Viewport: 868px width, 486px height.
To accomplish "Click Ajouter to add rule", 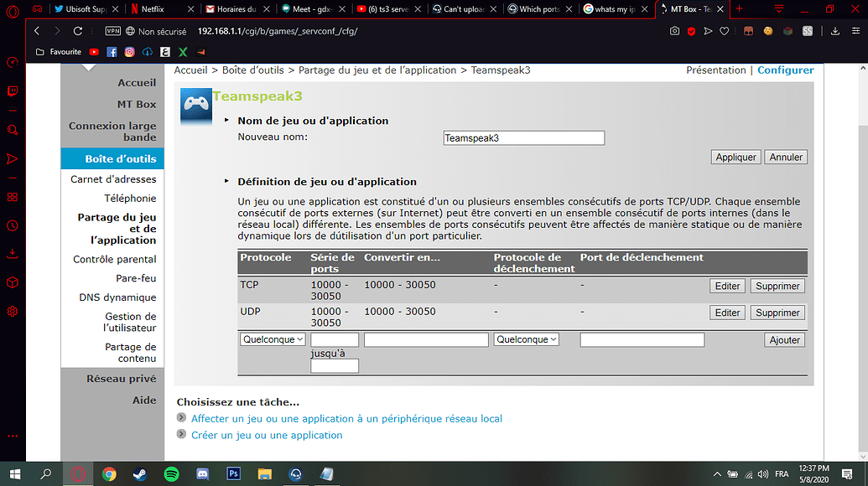I will (784, 340).
